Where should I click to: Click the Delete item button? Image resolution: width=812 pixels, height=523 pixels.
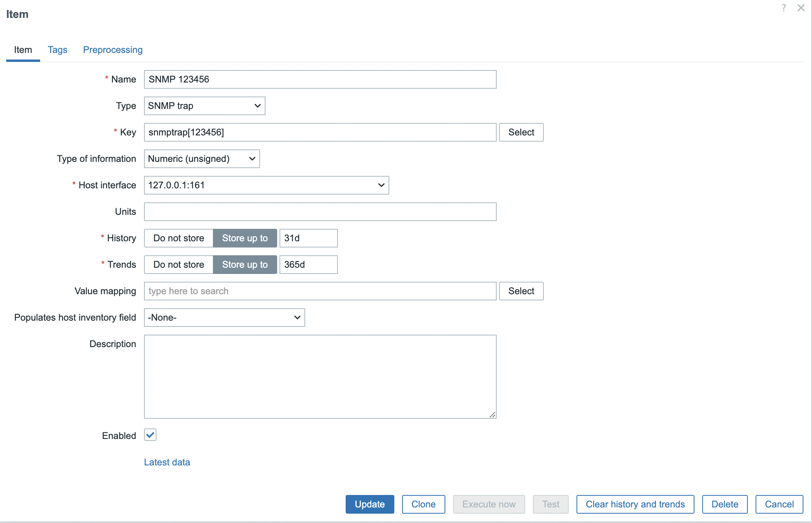pos(724,504)
